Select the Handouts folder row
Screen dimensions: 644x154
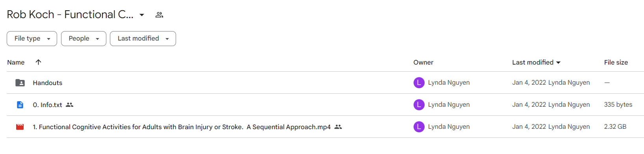pyautogui.click(x=325, y=83)
